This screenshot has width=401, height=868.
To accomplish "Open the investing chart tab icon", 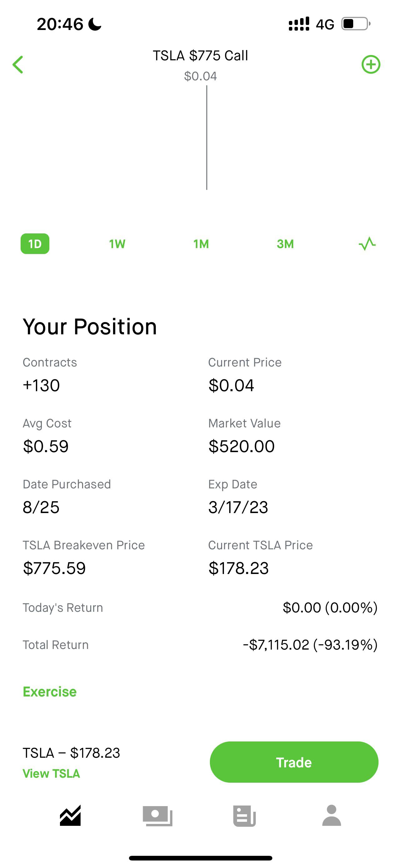I will 70,816.
